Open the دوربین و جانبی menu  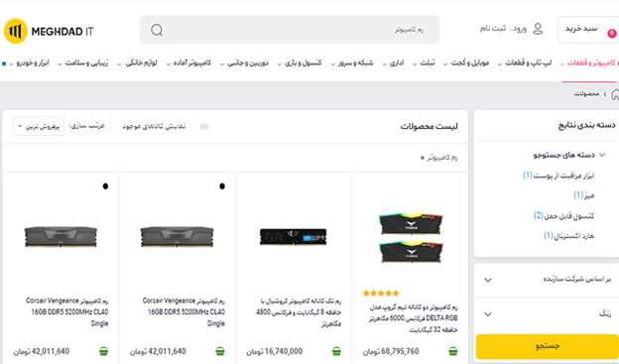point(244,62)
